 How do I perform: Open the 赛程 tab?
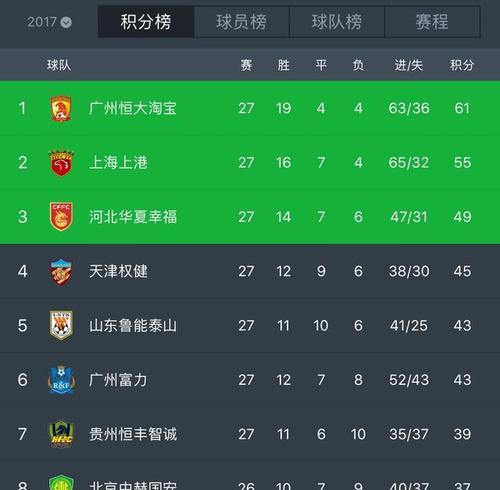click(432, 22)
